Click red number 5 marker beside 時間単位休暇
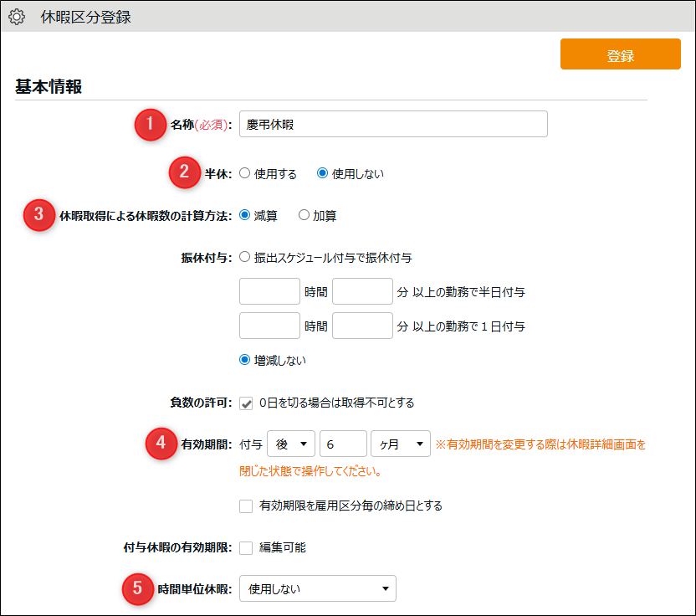Viewport: 696px width, 616px height. tap(137, 588)
